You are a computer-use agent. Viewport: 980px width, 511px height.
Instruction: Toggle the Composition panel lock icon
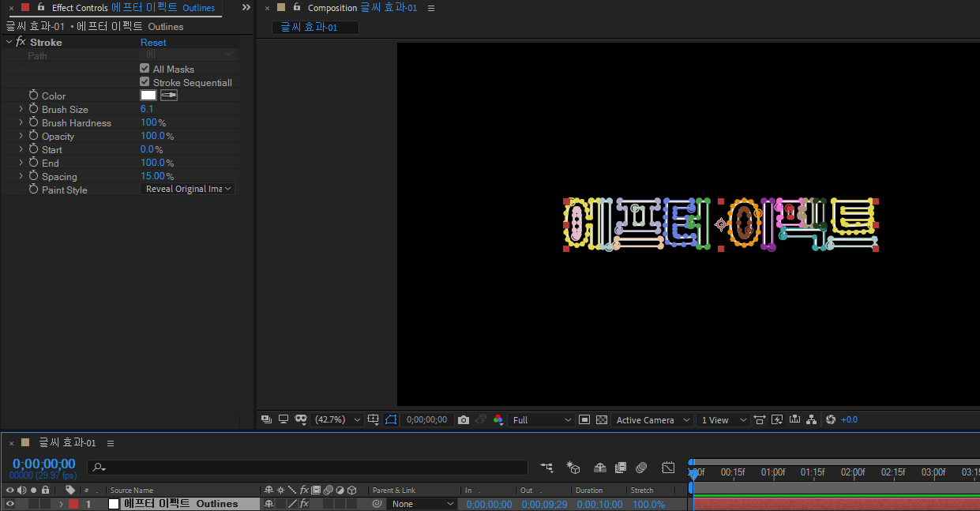click(x=297, y=7)
